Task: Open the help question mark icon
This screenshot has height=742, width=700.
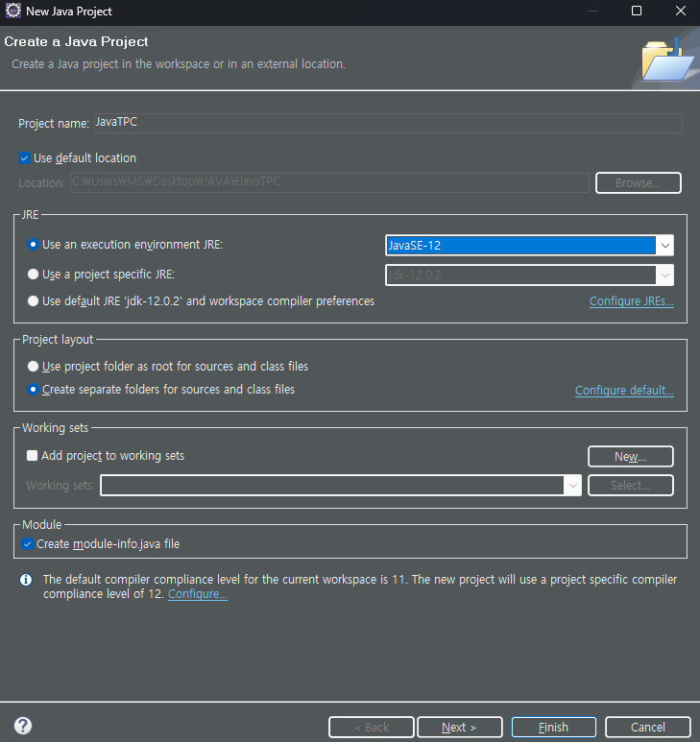Action: [23, 726]
